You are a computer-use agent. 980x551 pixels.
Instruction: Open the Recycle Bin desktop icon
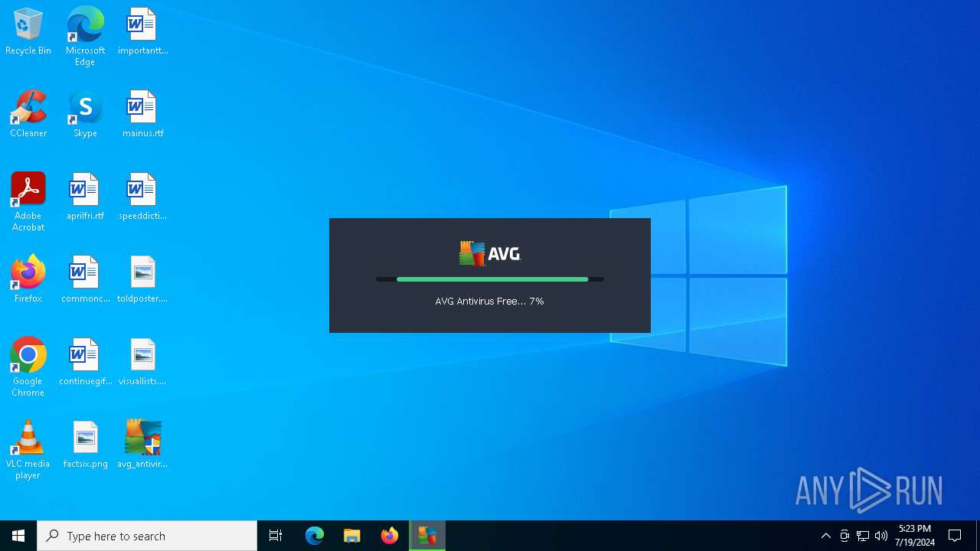pos(28,32)
